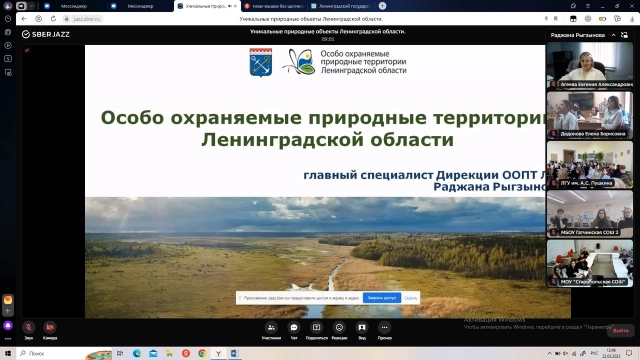
Task: Reload the page with refresh icon
Action: tap(53, 19)
